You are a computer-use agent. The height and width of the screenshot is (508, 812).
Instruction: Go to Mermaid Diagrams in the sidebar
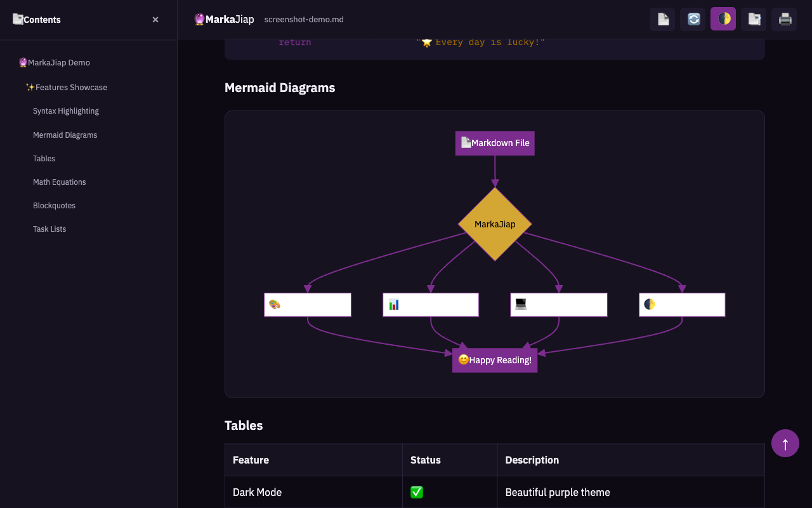(65, 135)
